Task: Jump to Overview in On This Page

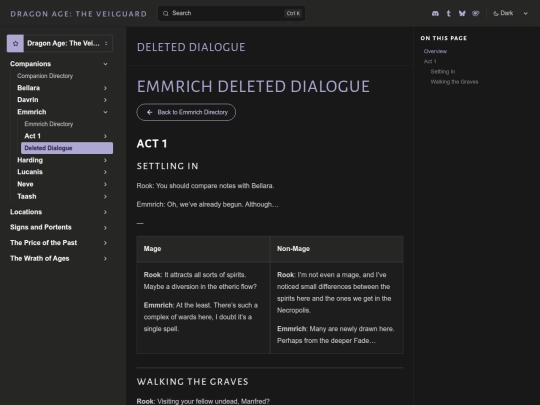Action: (435, 51)
